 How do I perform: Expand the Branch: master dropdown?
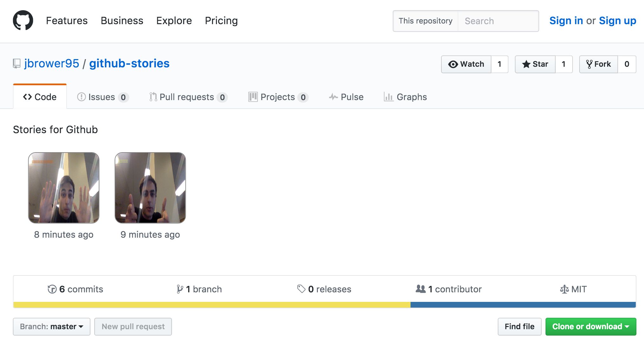click(x=51, y=327)
